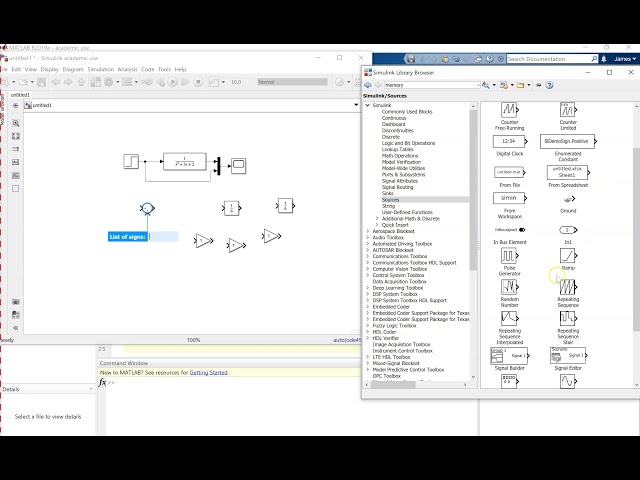This screenshot has width=640, height=480.
Task: Click the Save model toolbar icon
Action: tap(41, 82)
